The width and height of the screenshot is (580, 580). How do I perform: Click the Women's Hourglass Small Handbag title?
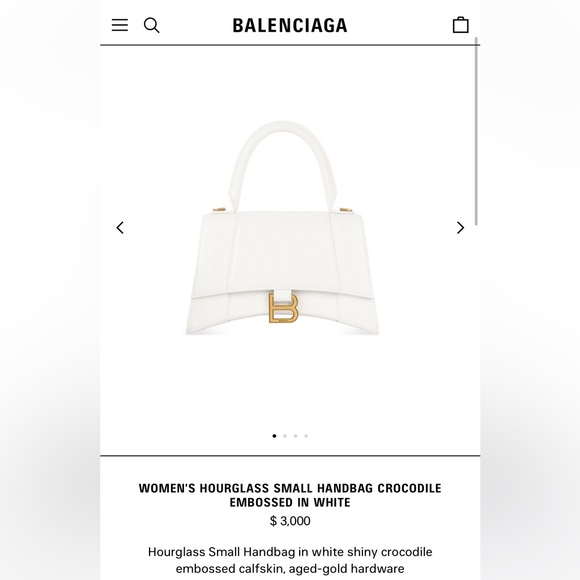(290, 495)
